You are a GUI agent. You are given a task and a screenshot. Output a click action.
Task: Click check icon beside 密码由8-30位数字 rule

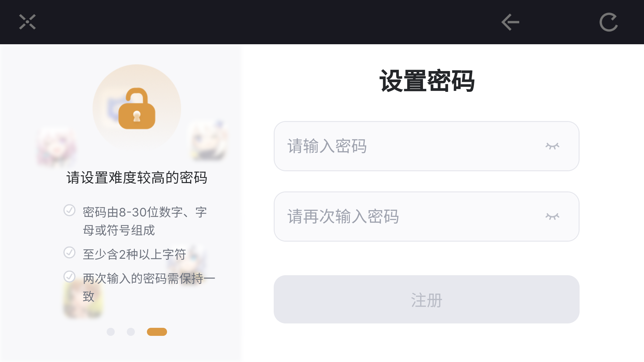click(69, 210)
